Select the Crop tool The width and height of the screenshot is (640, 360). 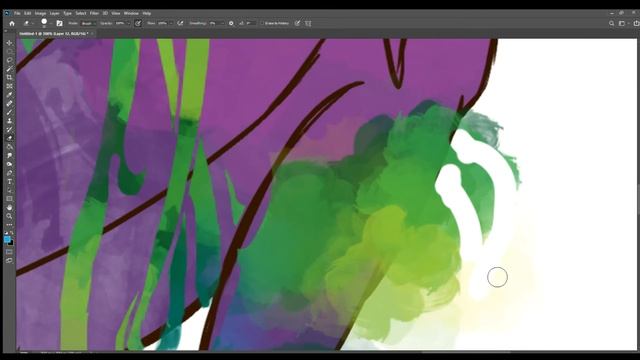pos(9,77)
